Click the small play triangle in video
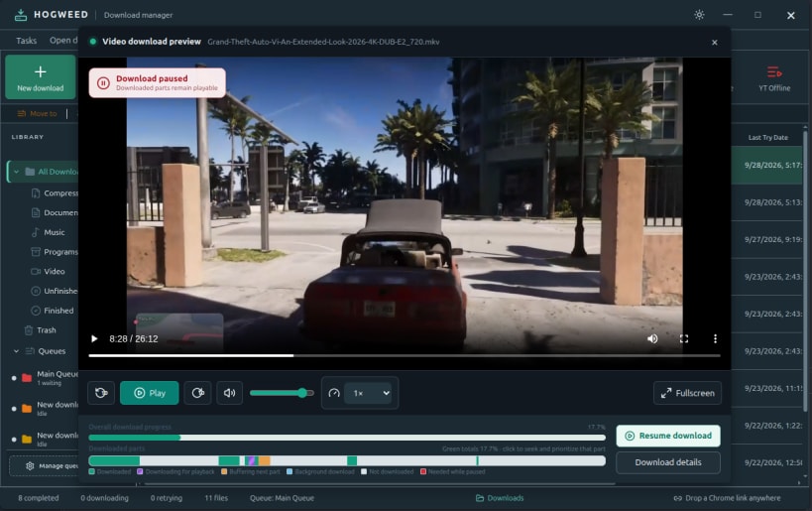Image resolution: width=812 pixels, height=511 pixels. (94, 338)
